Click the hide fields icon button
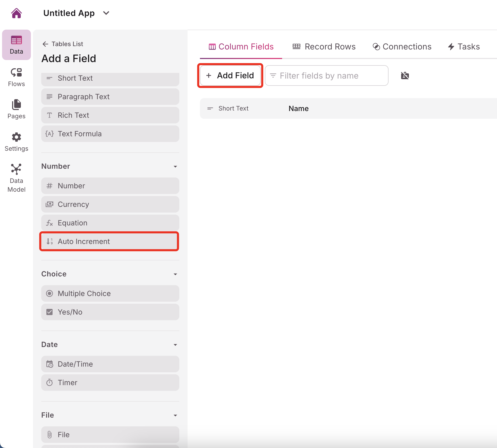Viewport: 497px width, 448px height. pos(405,75)
